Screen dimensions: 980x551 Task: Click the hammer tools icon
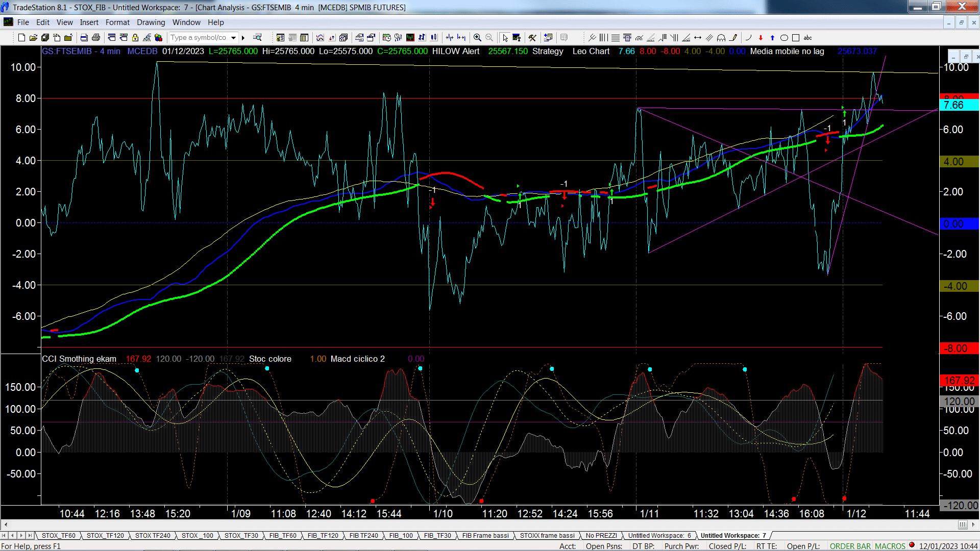[x=532, y=38]
